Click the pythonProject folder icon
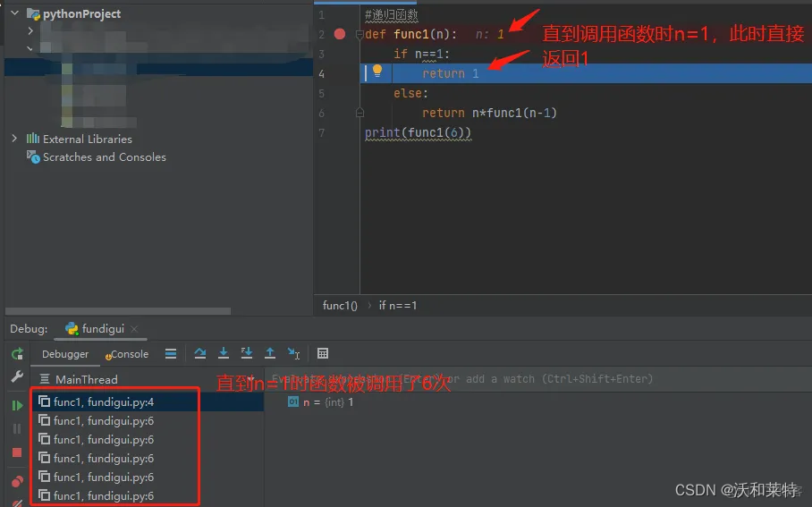 (x=33, y=13)
